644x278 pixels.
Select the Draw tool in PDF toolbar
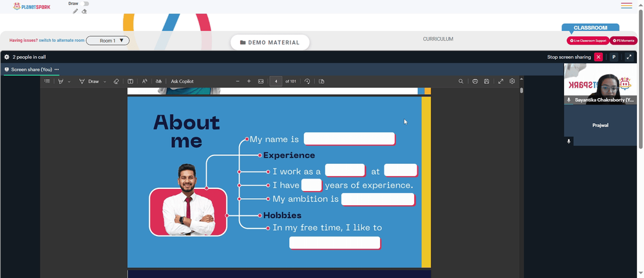(89, 81)
